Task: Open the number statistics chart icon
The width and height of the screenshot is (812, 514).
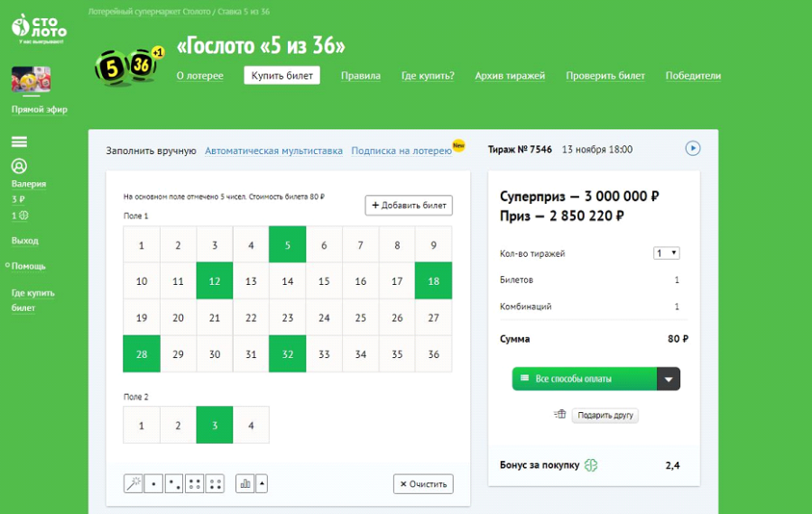Action: (x=245, y=484)
